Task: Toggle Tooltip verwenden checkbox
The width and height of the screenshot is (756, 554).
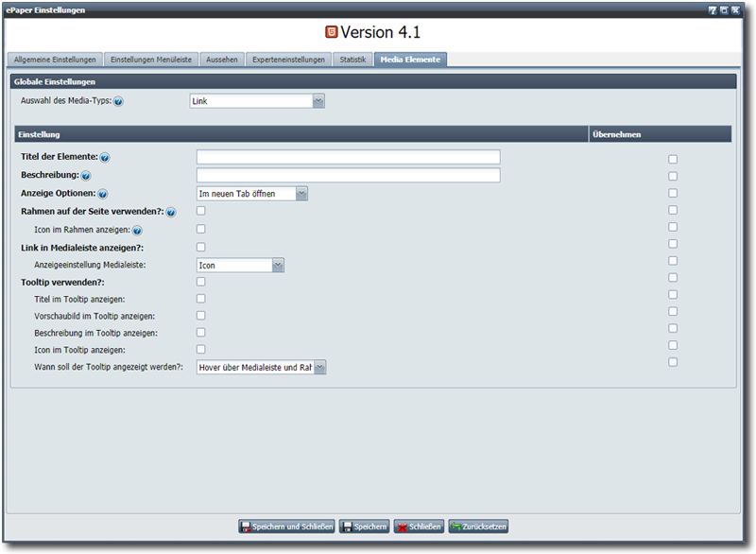Action: pyautogui.click(x=201, y=282)
